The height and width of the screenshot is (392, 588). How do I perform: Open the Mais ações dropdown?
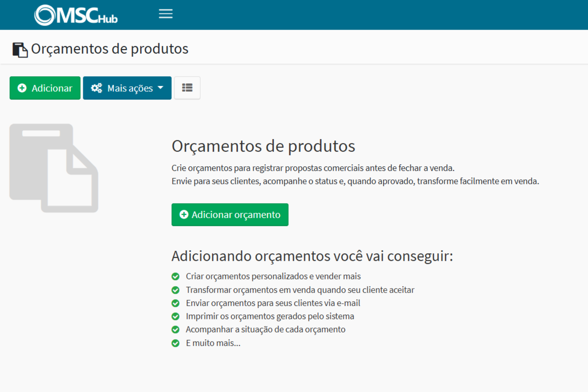click(127, 88)
